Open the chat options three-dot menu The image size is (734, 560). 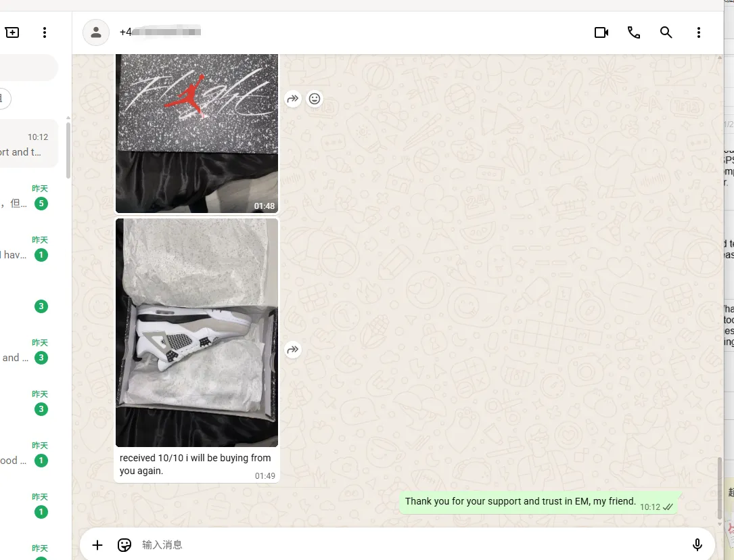[698, 32]
